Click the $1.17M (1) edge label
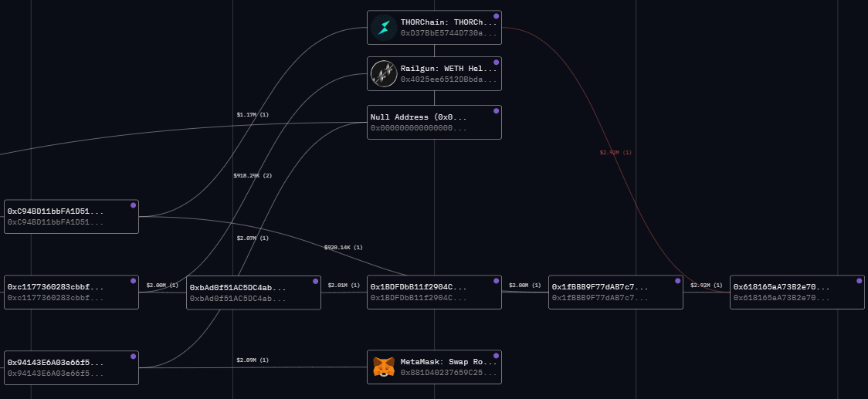This screenshot has height=399, width=868. pos(253,115)
